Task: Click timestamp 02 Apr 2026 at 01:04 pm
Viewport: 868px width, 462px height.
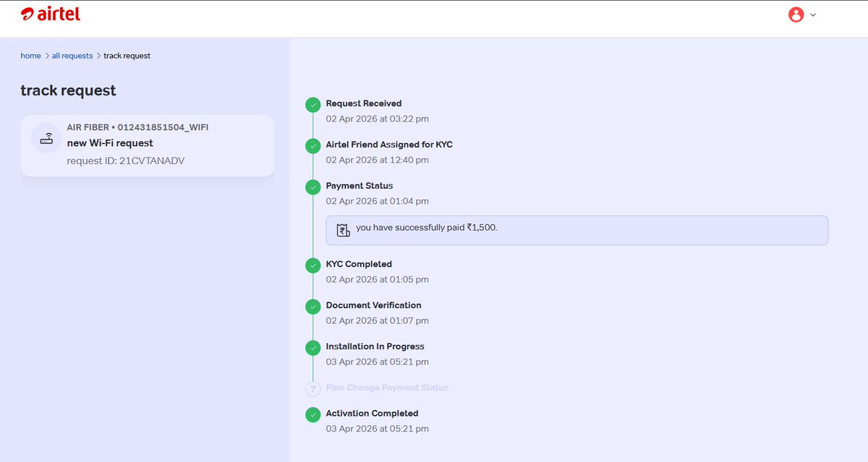Action: pyautogui.click(x=378, y=201)
